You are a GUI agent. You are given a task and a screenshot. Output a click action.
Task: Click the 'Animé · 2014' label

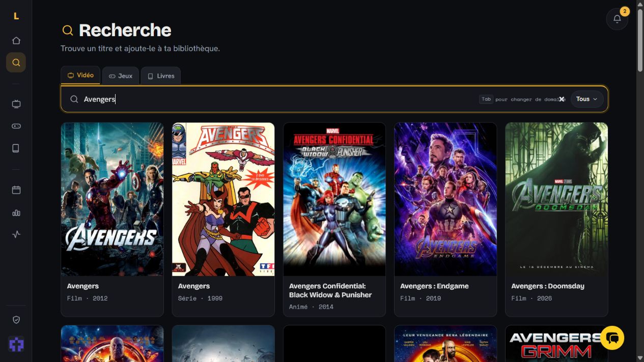click(x=311, y=307)
